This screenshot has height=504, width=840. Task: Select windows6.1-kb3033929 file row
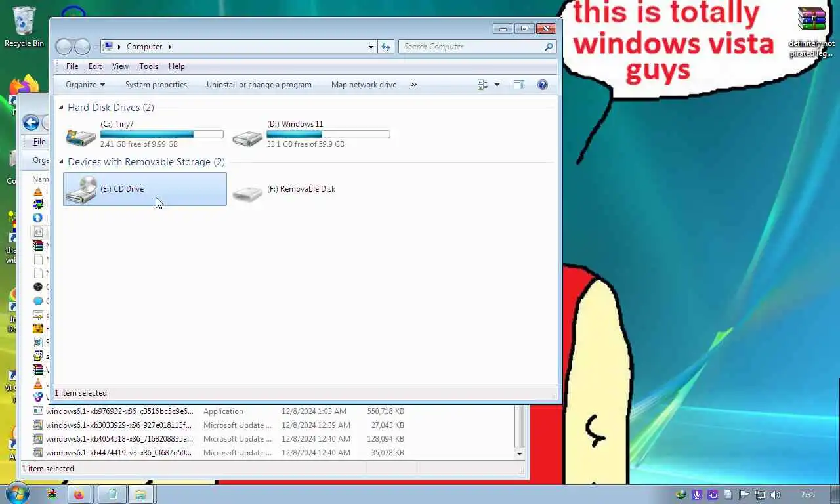pos(219,425)
